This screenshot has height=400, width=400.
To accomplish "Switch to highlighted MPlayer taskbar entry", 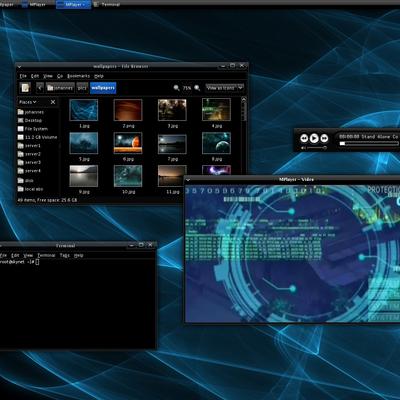I will 73,5.
